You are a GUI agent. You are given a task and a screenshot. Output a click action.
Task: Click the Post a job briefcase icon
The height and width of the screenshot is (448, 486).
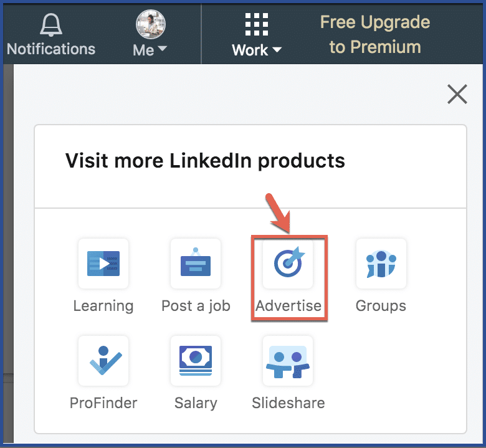pyautogui.click(x=196, y=264)
